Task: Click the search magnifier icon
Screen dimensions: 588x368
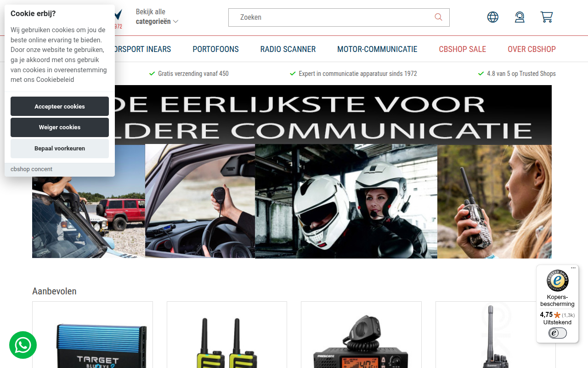Action: pyautogui.click(x=438, y=17)
